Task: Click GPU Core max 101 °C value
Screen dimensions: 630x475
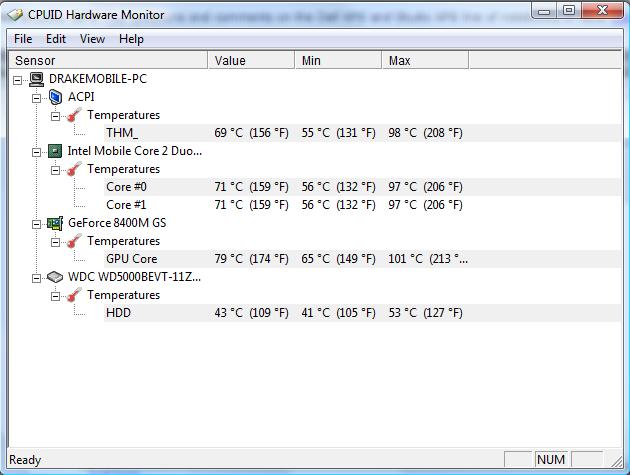Action: [x=428, y=259]
